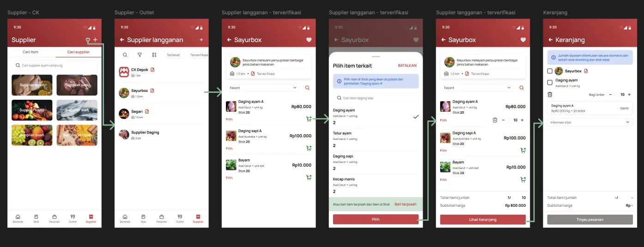Focus the Cari supplier ayam kampung search field

pos(55,66)
